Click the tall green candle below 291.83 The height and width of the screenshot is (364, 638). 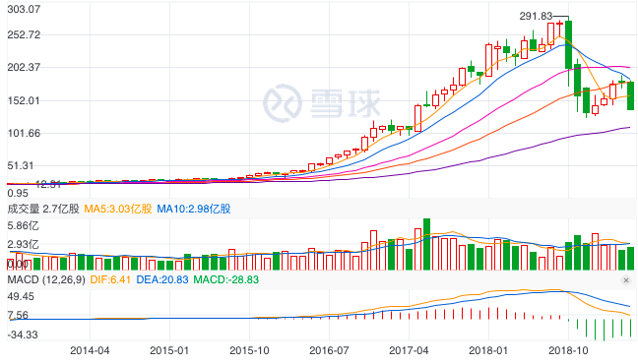point(568,44)
